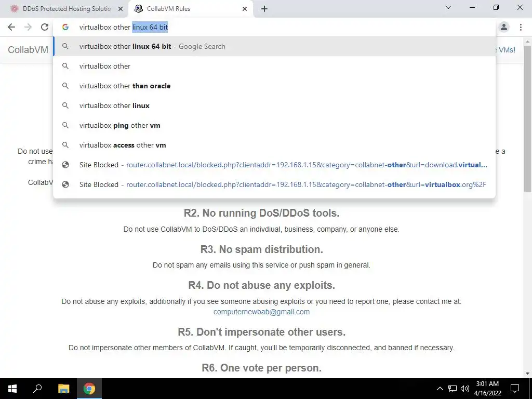The height and width of the screenshot is (399, 532).
Task: Click the CollabVM site logo text
Action: click(x=28, y=50)
